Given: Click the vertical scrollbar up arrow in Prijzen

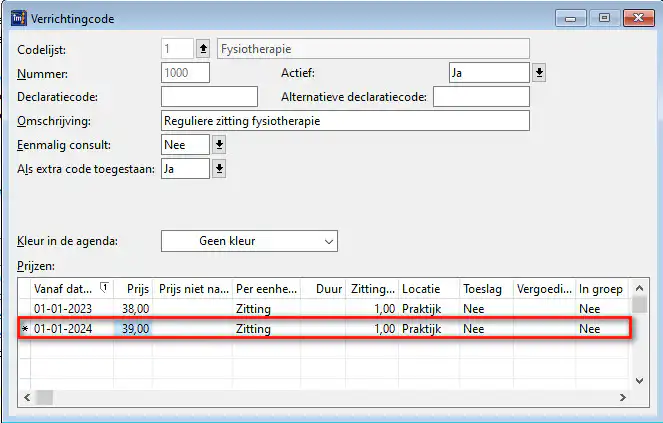Looking at the screenshot, I should tap(639, 288).
